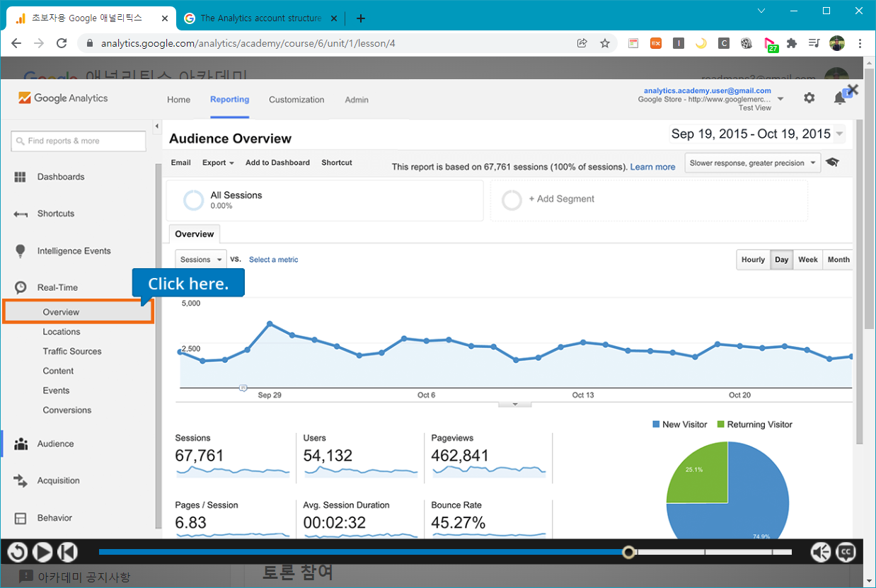Click the Email button
The width and height of the screenshot is (876, 588).
click(x=181, y=163)
